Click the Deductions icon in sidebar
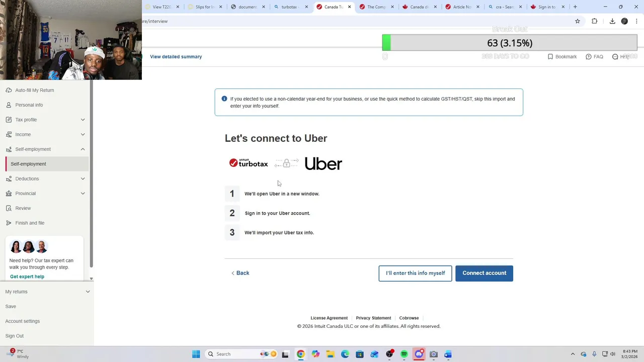Screen dimensions: 644x362 pyautogui.click(x=9, y=178)
